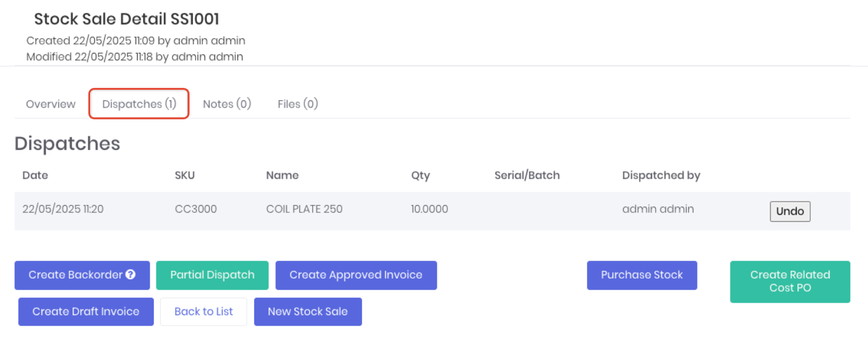Click the Created 22/05/2025 11:09 line

(x=136, y=40)
